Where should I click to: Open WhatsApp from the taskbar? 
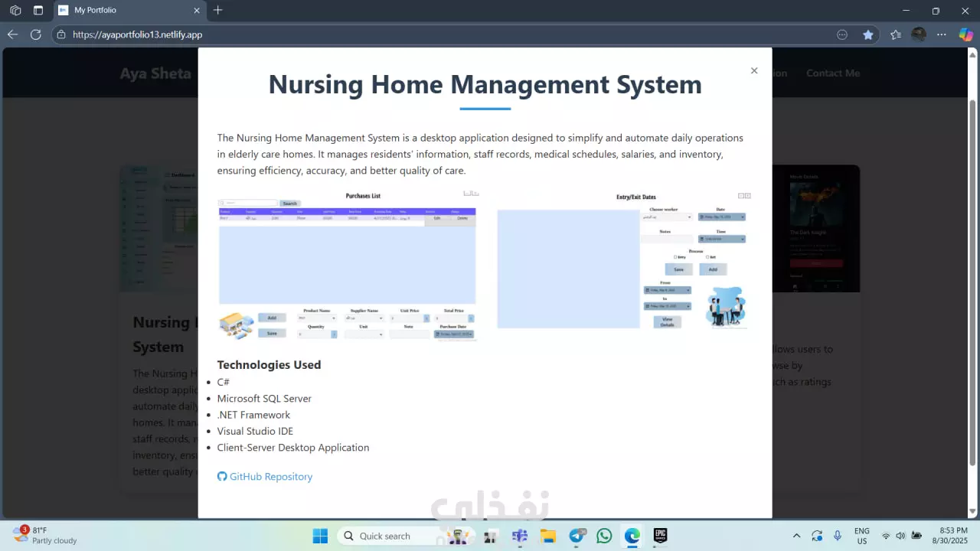tap(604, 536)
